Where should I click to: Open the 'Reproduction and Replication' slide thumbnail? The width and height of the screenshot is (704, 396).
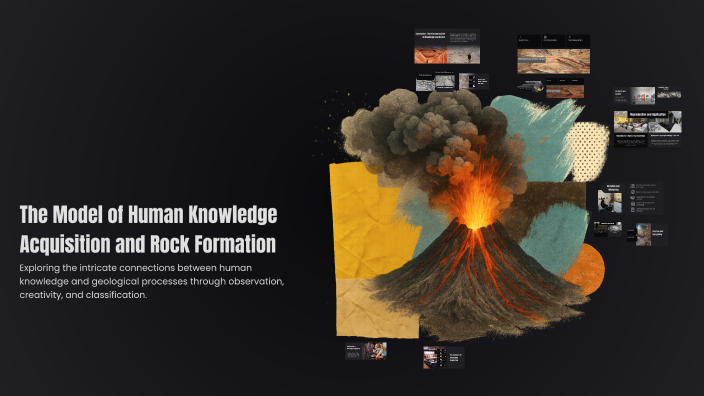pyautogui.click(x=647, y=128)
